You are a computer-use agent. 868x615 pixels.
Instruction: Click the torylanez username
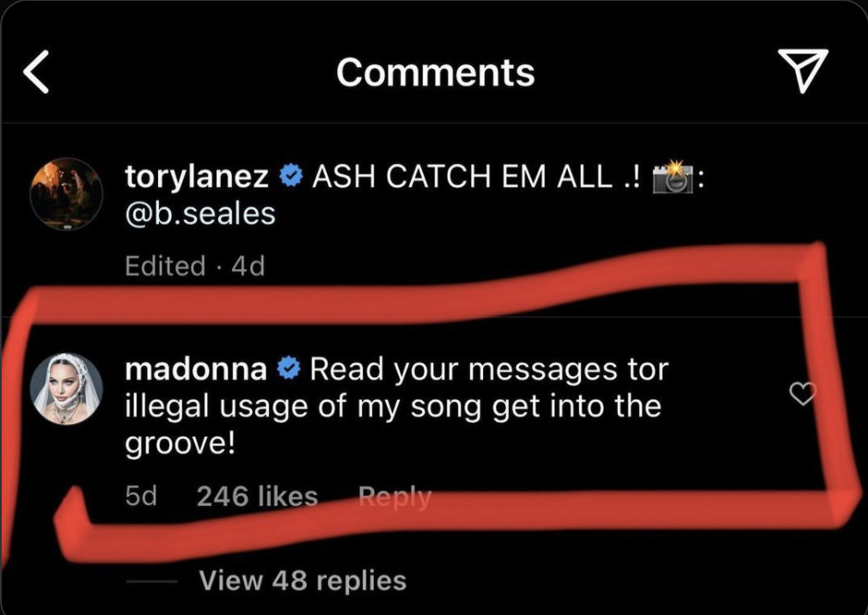click(197, 177)
